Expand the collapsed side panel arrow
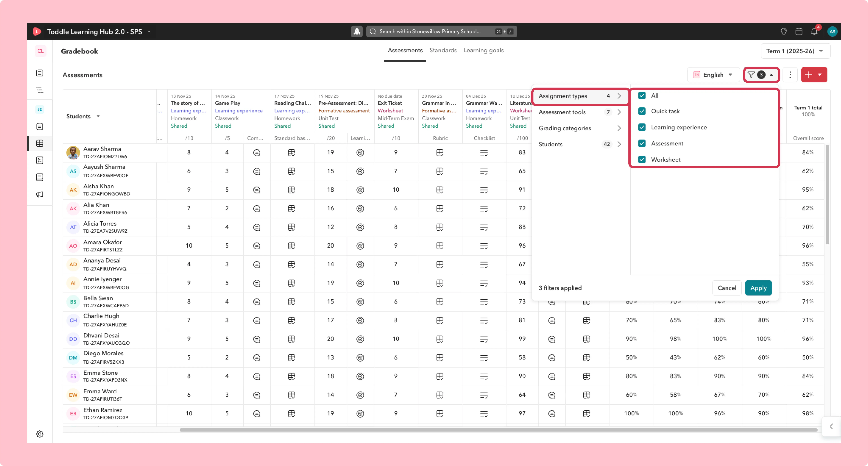 [x=831, y=427]
